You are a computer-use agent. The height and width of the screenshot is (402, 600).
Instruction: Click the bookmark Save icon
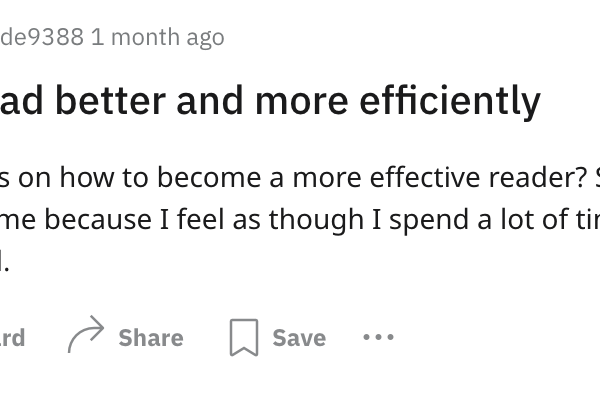(244, 337)
